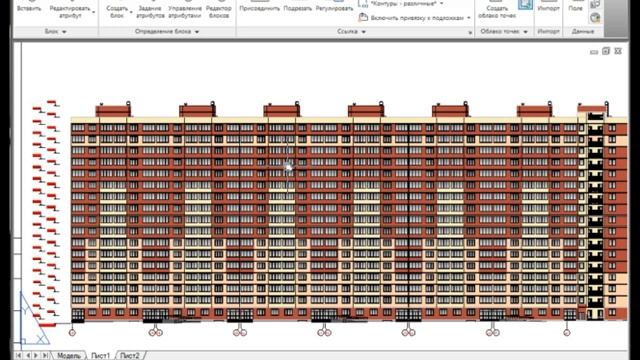Click the Поле field button

[576, 7]
